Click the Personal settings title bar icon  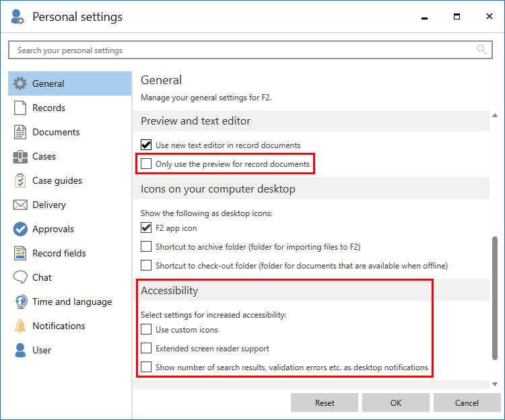[x=17, y=17]
